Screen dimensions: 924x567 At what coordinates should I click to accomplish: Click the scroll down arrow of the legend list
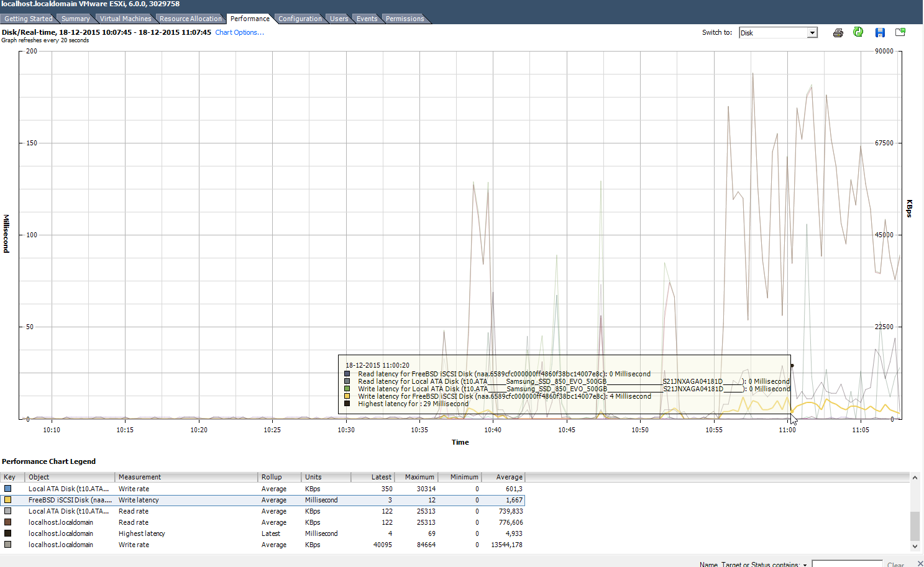pyautogui.click(x=915, y=547)
